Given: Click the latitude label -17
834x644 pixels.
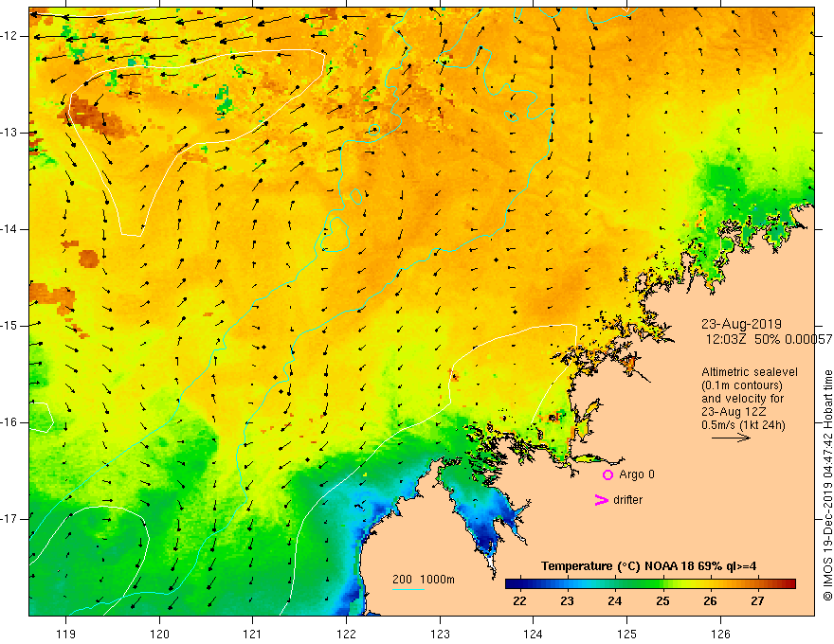Looking at the screenshot, I should pos(9,519).
